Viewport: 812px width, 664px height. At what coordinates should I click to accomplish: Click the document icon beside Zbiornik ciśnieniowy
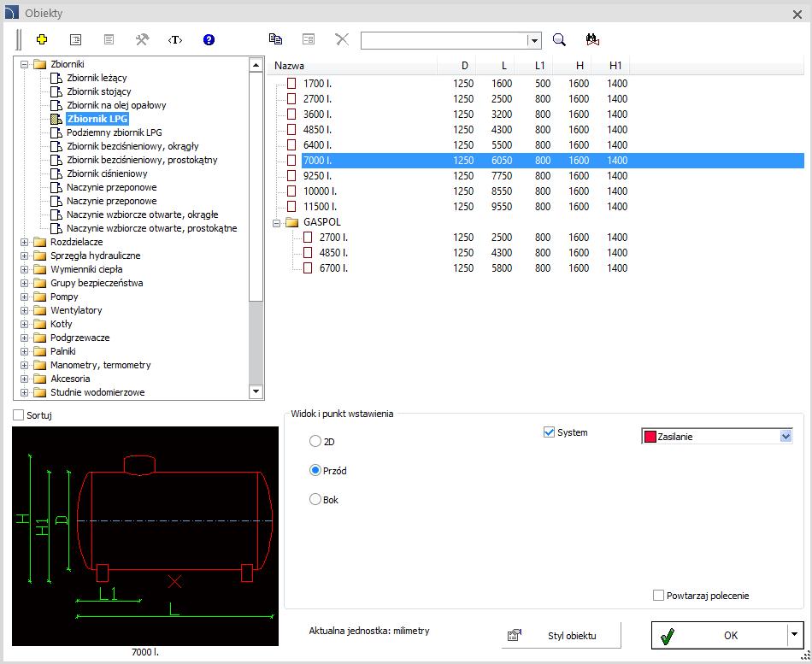coord(56,173)
